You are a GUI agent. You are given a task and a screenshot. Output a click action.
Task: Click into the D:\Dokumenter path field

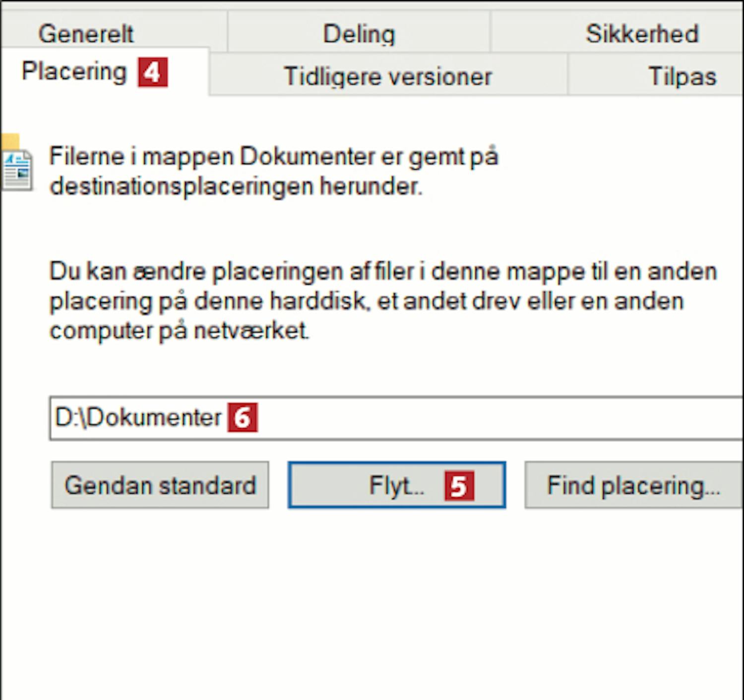point(446,418)
